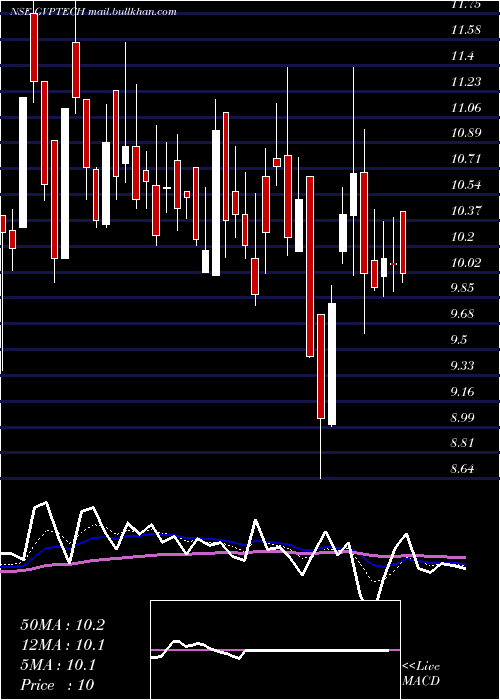Click the 10.2 price axis label

(x=463, y=237)
